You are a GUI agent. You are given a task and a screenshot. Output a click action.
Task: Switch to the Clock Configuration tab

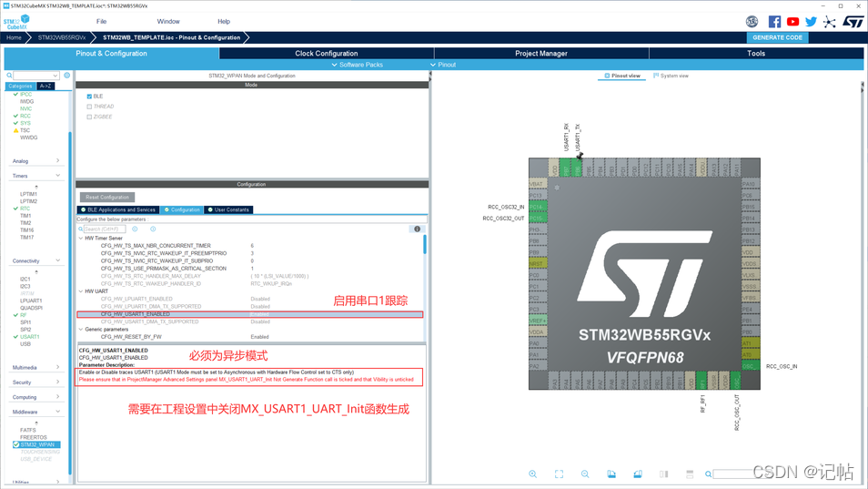tap(327, 53)
